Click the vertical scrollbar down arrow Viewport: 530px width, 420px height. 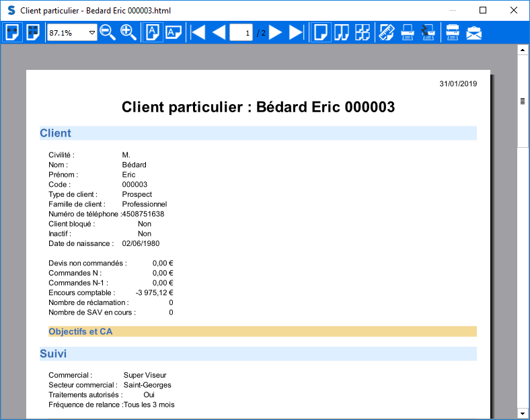522,413
